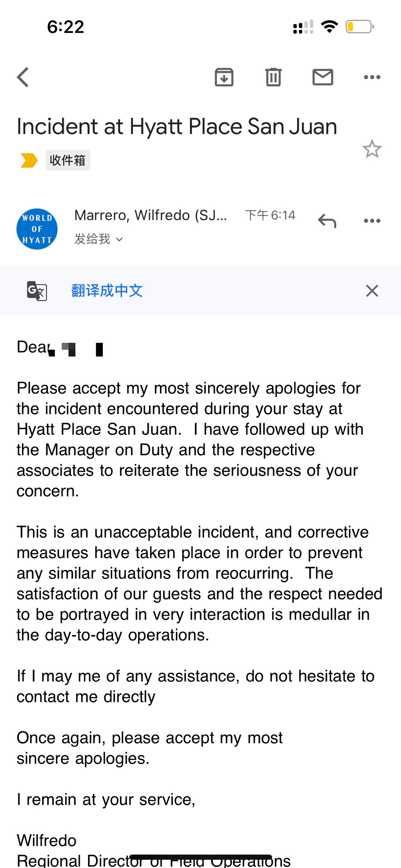Mark email as unread envelope icon
Viewport: 401px width, 868px height.
click(x=323, y=77)
